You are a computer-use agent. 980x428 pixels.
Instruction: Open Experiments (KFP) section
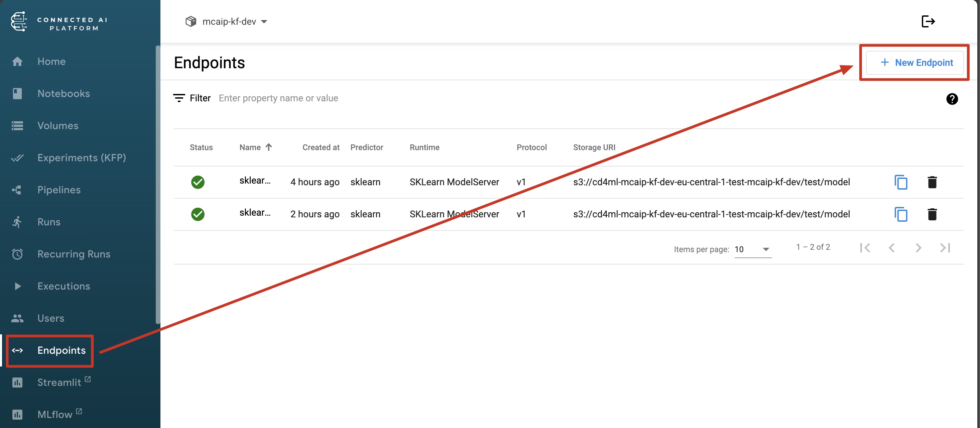pos(82,157)
